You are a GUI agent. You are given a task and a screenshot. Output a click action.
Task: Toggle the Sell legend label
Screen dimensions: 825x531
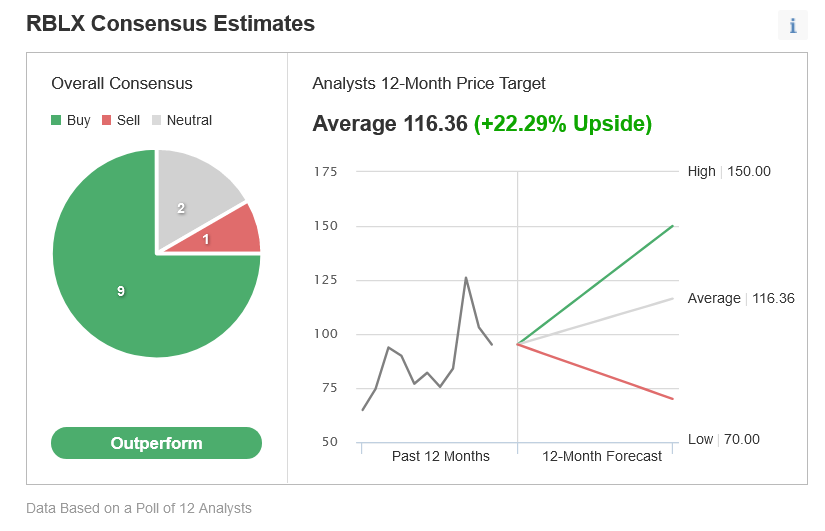point(128,120)
